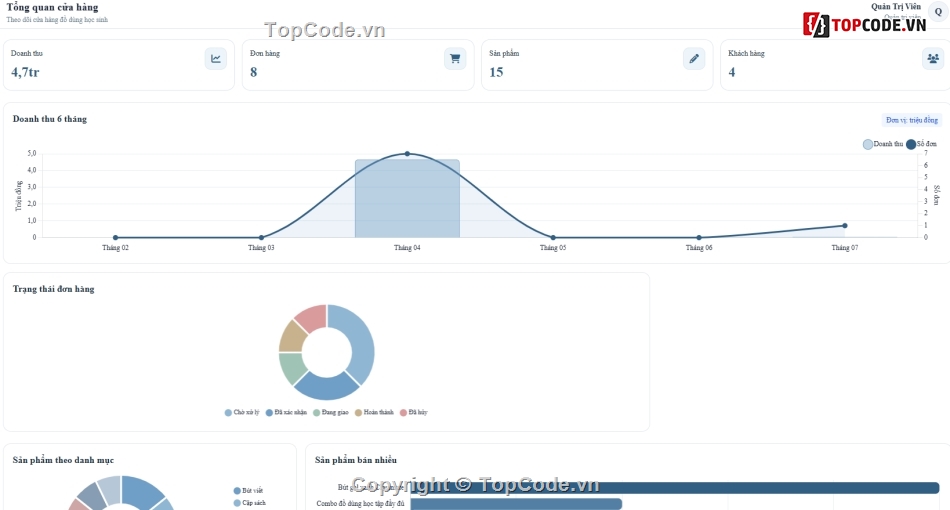Click the green Đang giao donut segment

click(291, 367)
